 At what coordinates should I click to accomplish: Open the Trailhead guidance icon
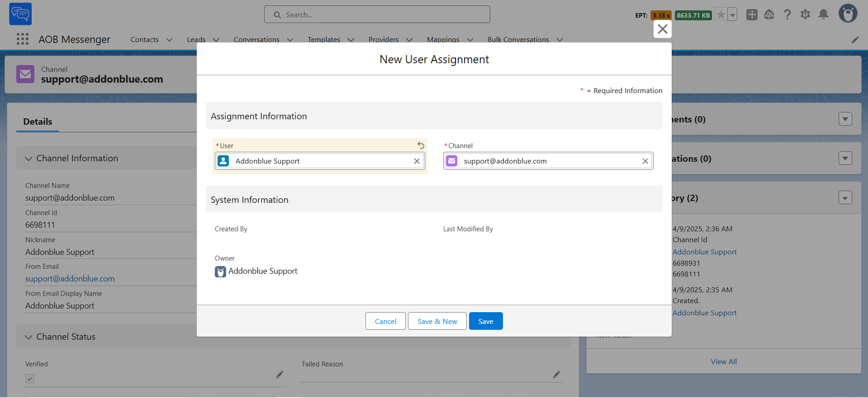pyautogui.click(x=769, y=15)
